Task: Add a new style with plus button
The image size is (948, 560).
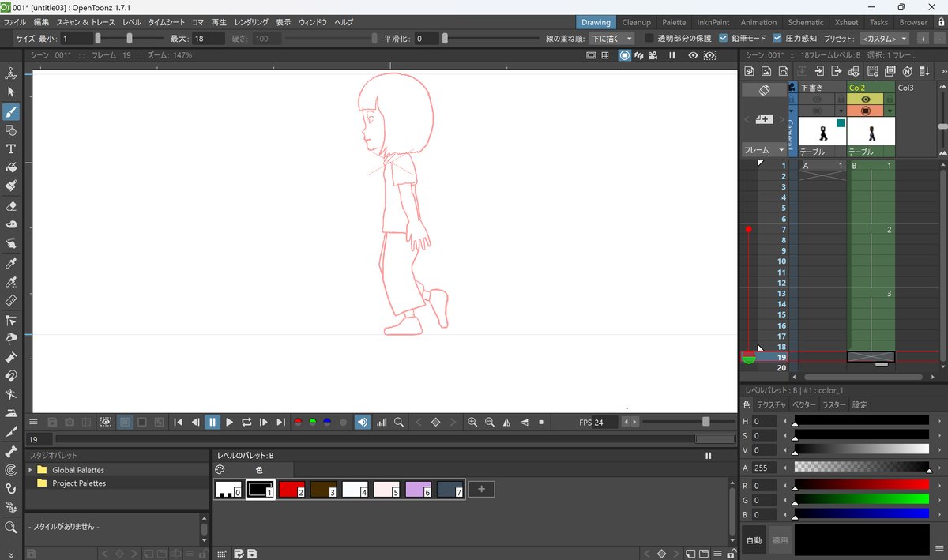Action: coord(481,490)
